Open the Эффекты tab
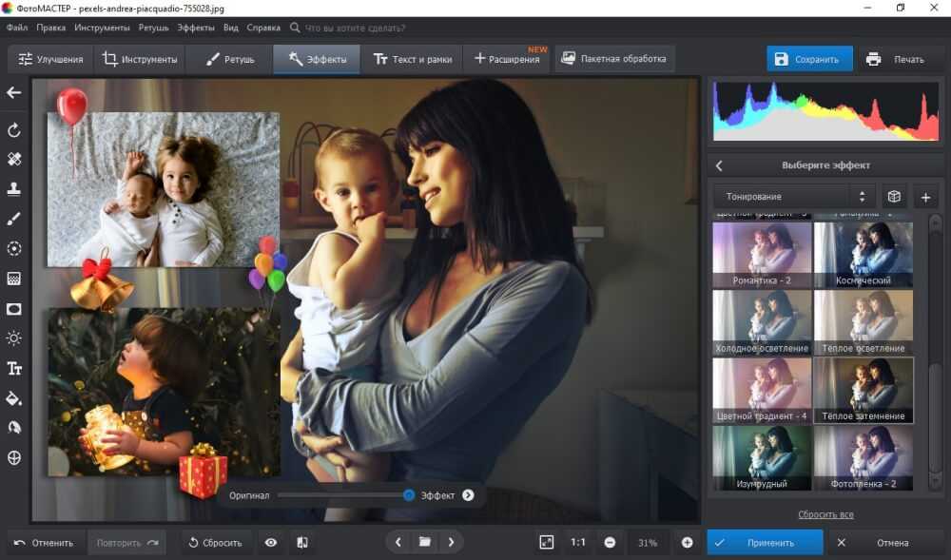Viewport: 951px width, 560px height. tap(317, 59)
